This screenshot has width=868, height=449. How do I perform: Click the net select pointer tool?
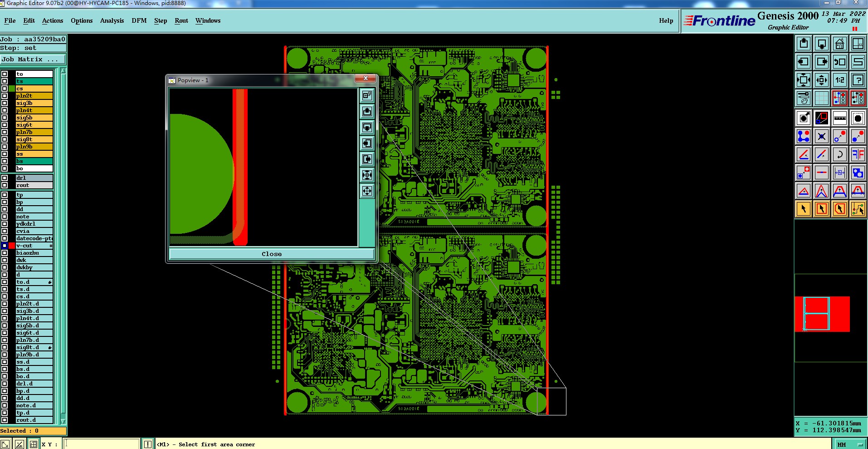(x=858, y=209)
